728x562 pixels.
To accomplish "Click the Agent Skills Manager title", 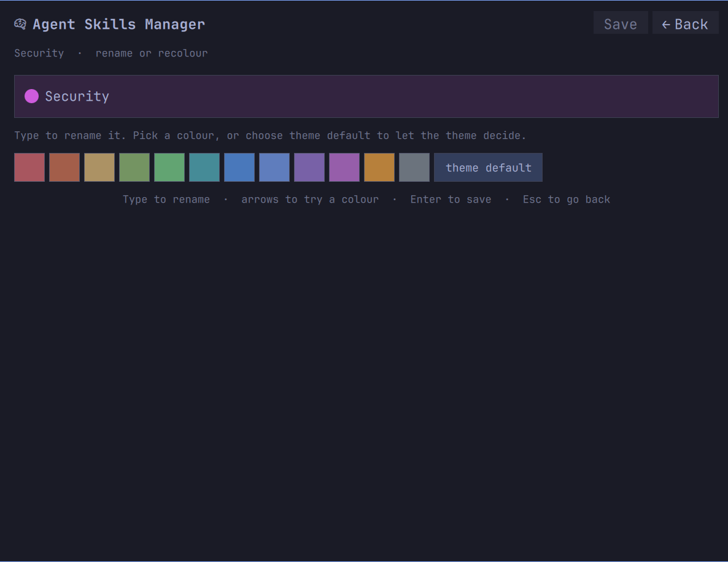I will (x=119, y=24).
